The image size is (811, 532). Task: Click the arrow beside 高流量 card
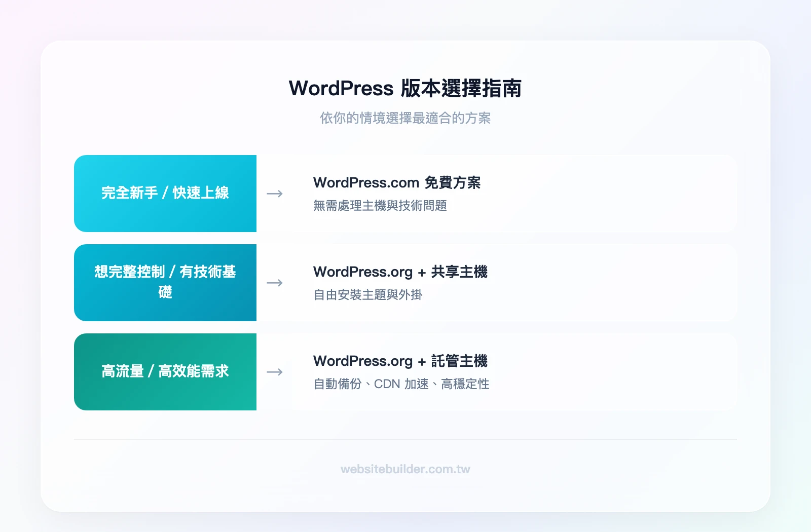[x=274, y=371]
